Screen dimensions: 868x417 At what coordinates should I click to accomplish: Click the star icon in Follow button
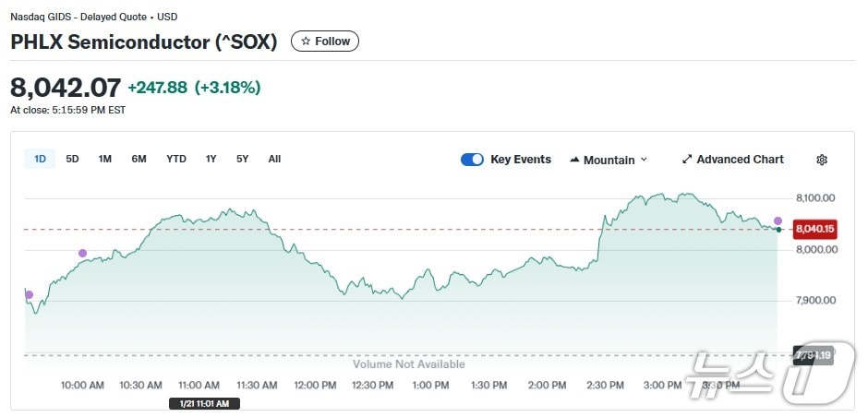tap(306, 42)
